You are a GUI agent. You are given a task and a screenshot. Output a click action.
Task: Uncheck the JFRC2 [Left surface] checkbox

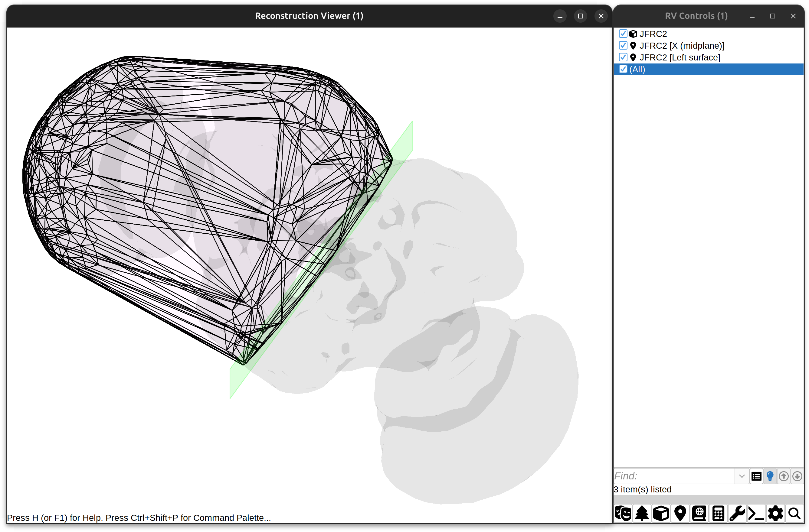tap(623, 57)
